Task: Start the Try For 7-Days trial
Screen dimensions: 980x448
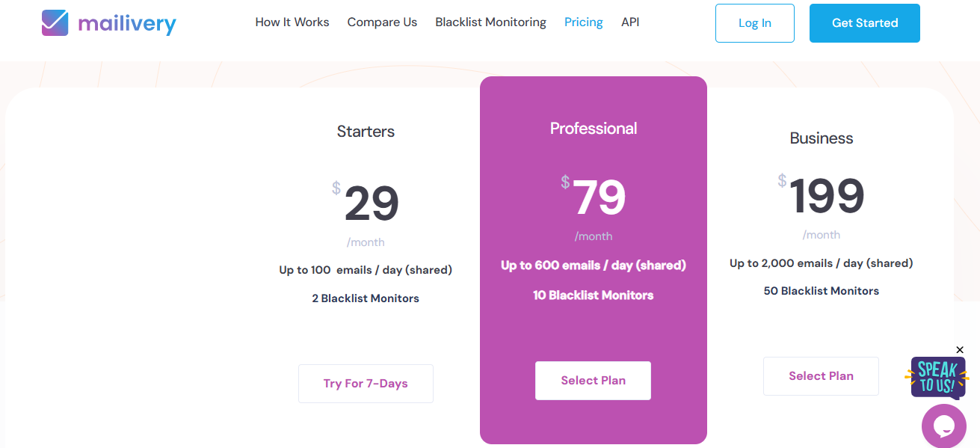Action: point(366,383)
